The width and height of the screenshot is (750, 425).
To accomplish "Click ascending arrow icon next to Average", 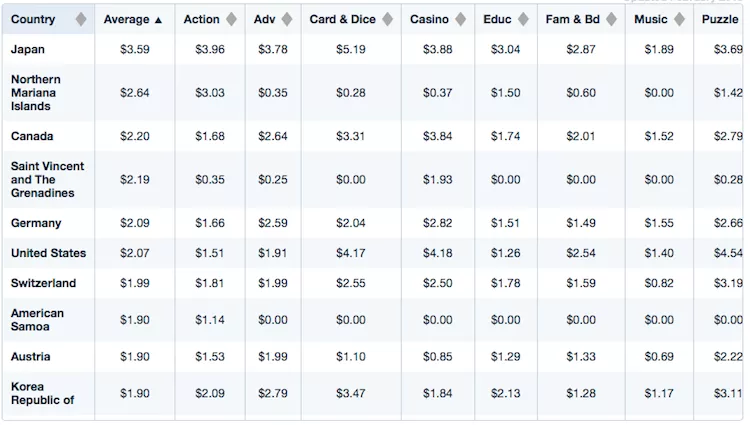I will (158, 20).
